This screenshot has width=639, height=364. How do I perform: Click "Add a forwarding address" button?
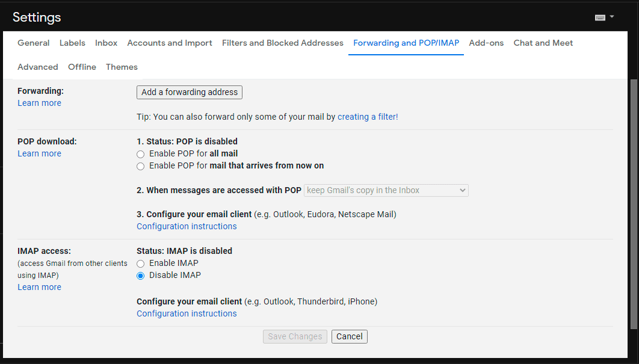189,92
